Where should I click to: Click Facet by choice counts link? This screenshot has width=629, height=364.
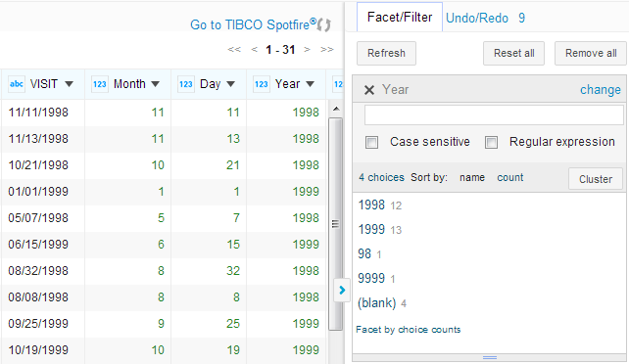coord(409,330)
